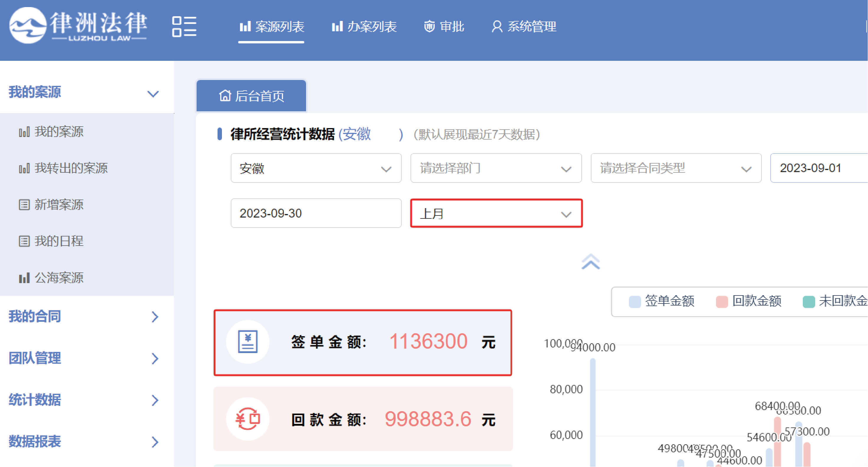The height and width of the screenshot is (467, 868).
Task: Open the 上月 time range dropdown
Action: [x=496, y=214]
